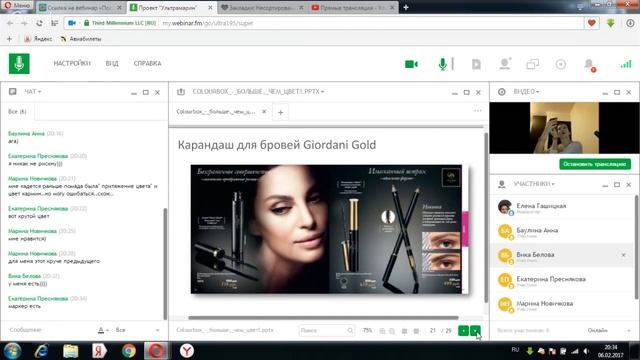
Task: Open Chrome from the Windows taskbar
Action: [129, 351]
